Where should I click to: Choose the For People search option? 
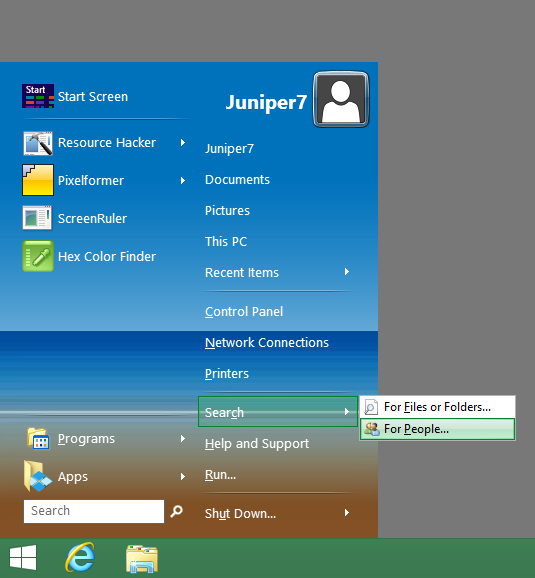[x=437, y=429]
